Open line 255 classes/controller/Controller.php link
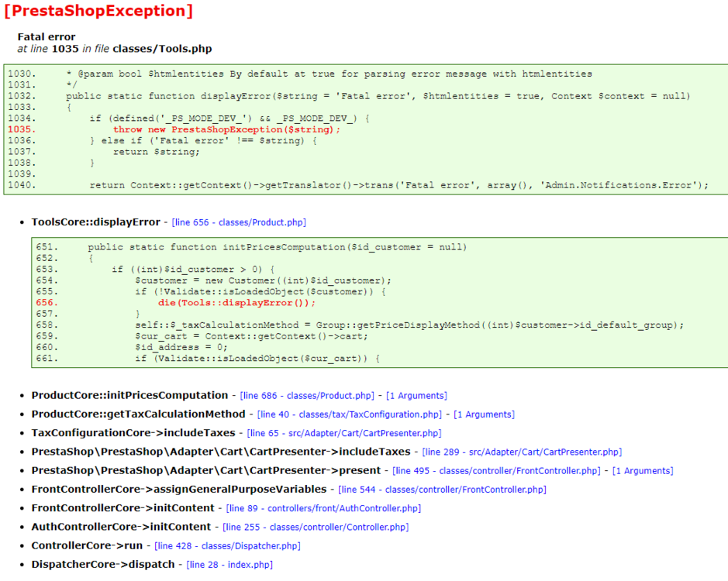The height and width of the screenshot is (581, 728). 316,528
